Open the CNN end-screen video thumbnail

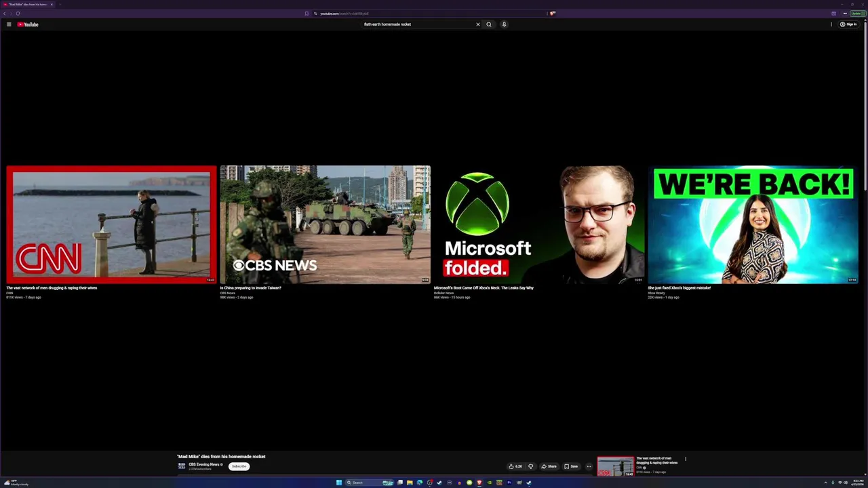(x=111, y=224)
